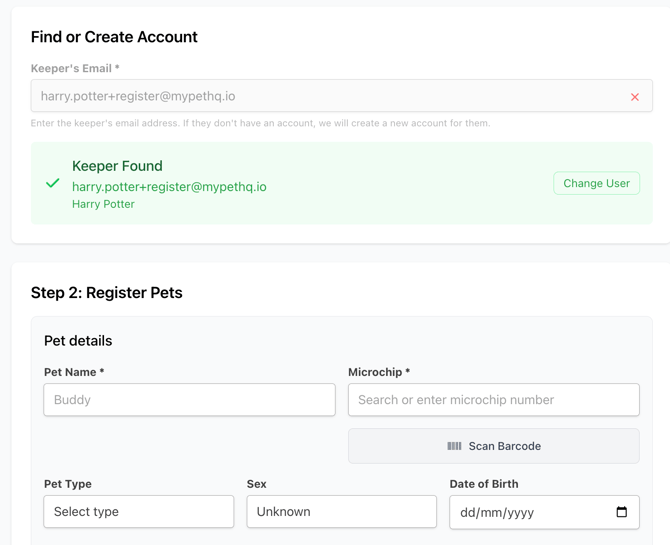This screenshot has height=545, width=670.
Task: Click the found keeper's email address in green
Action: (169, 187)
